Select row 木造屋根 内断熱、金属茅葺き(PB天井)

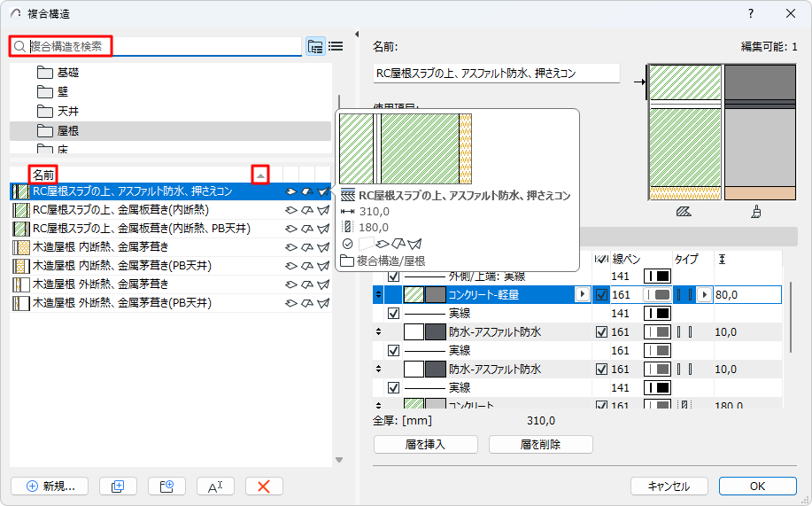170,266
